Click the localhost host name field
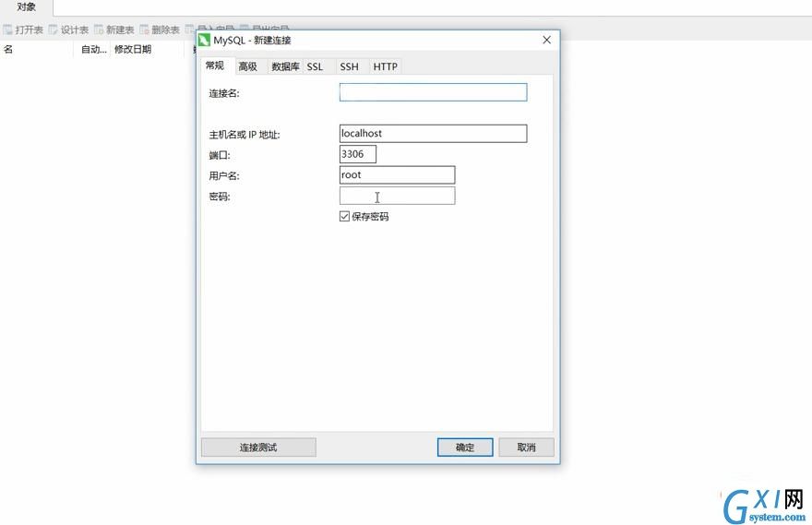 point(433,133)
